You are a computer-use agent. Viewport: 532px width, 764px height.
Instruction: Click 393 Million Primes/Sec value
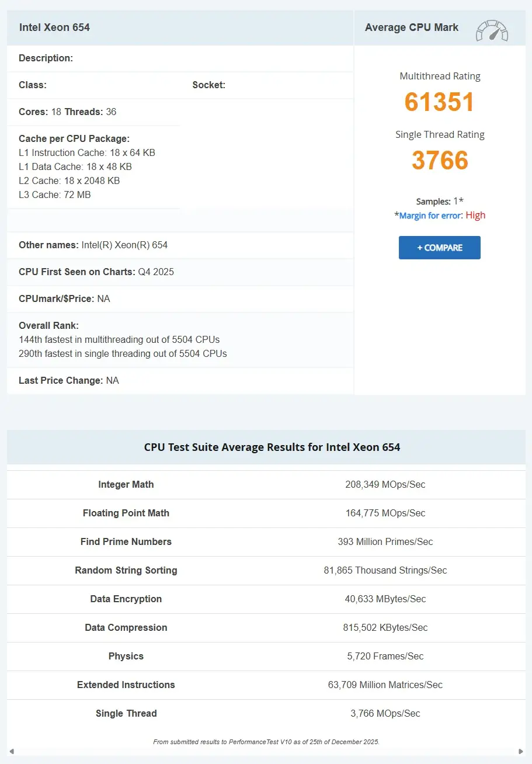[385, 542]
